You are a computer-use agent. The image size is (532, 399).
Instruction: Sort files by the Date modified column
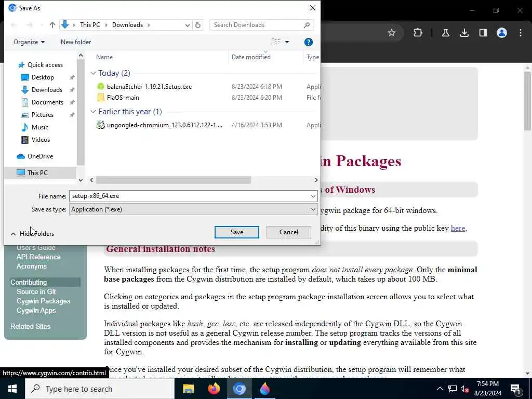(x=251, y=57)
